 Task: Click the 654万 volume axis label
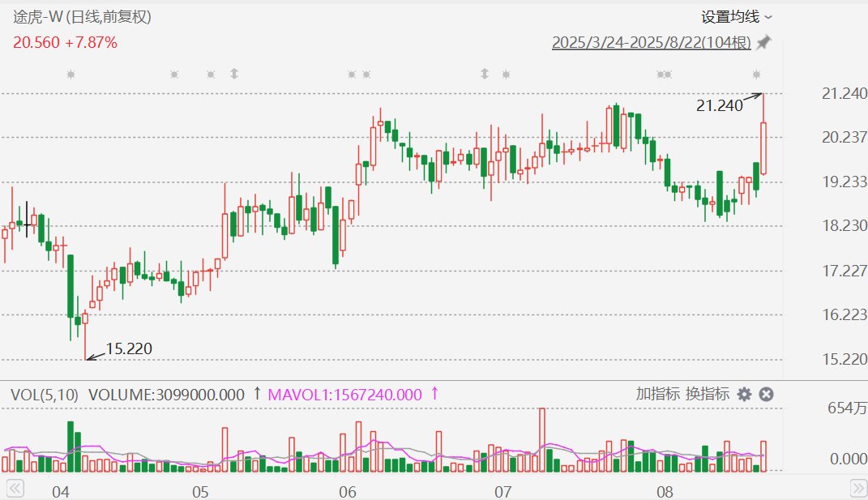click(847, 408)
